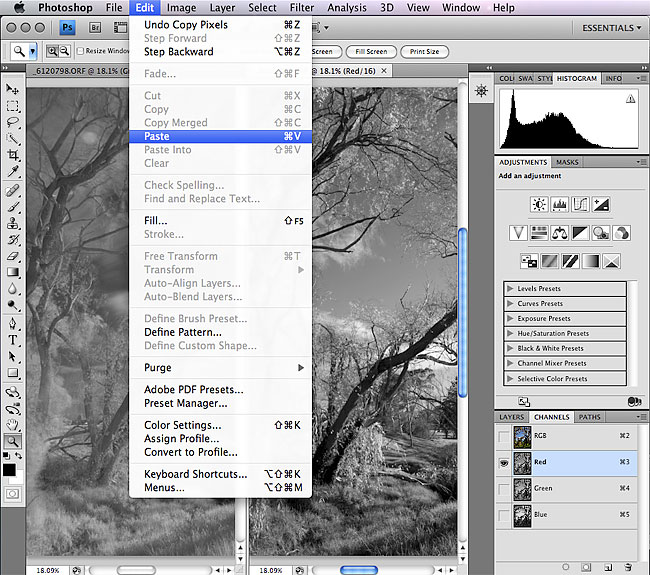Choose Paste from the Edit menu
The width and height of the screenshot is (650, 575).
(157, 136)
